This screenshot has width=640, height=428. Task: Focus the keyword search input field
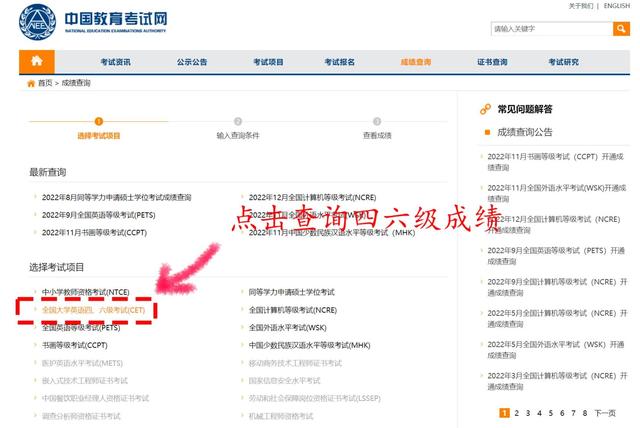pos(552,29)
